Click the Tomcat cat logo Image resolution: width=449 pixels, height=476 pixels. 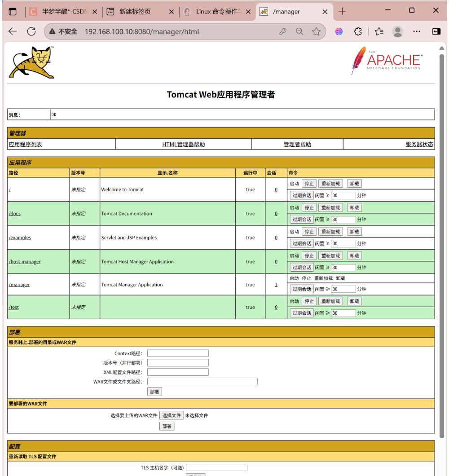tap(31, 62)
